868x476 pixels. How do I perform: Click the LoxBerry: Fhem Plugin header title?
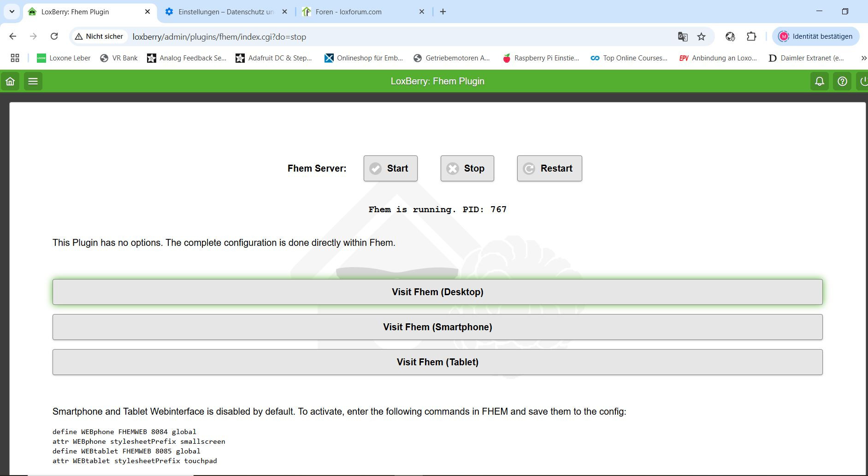click(x=437, y=81)
